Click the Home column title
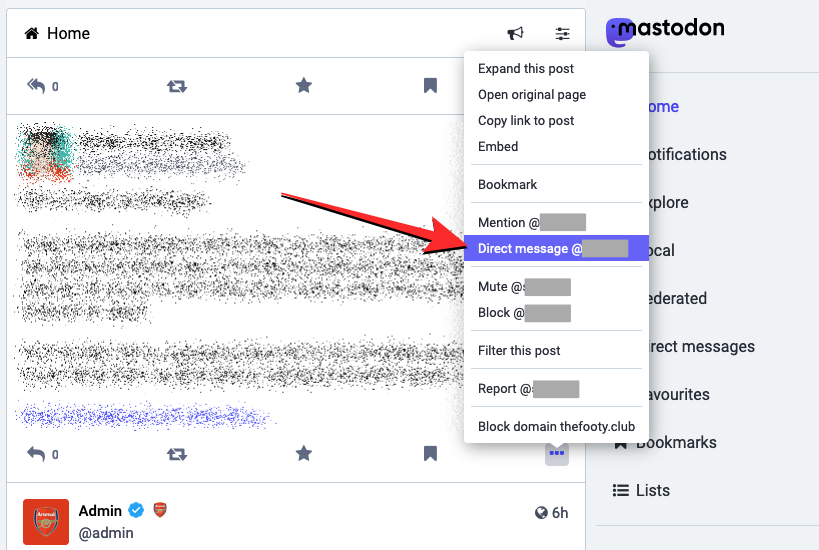 [x=68, y=33]
